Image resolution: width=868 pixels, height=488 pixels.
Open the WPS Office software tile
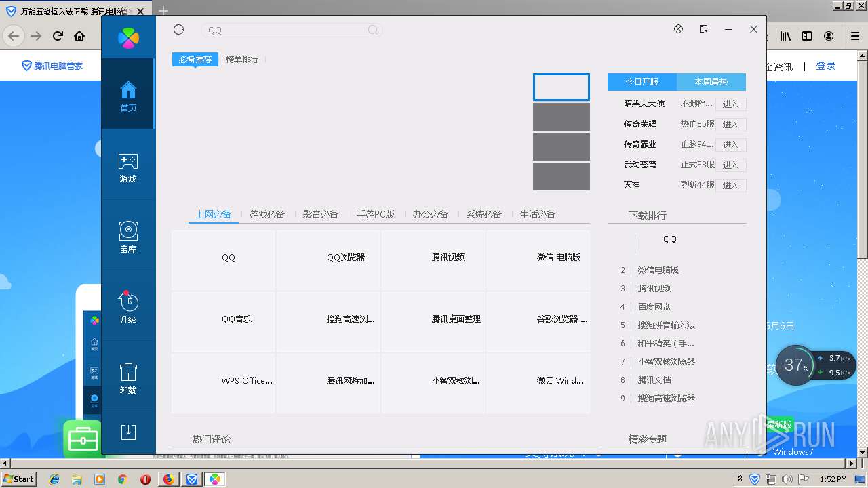click(x=223, y=384)
